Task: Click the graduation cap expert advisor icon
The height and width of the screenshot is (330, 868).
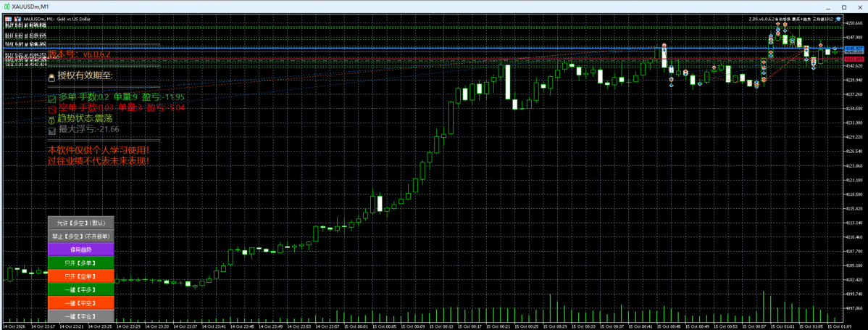Action: pyautogui.click(x=839, y=19)
